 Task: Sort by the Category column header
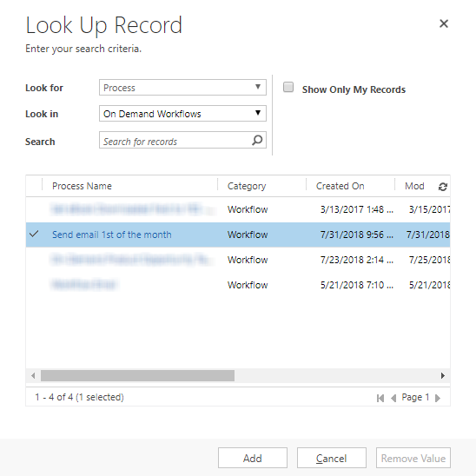coord(247,186)
